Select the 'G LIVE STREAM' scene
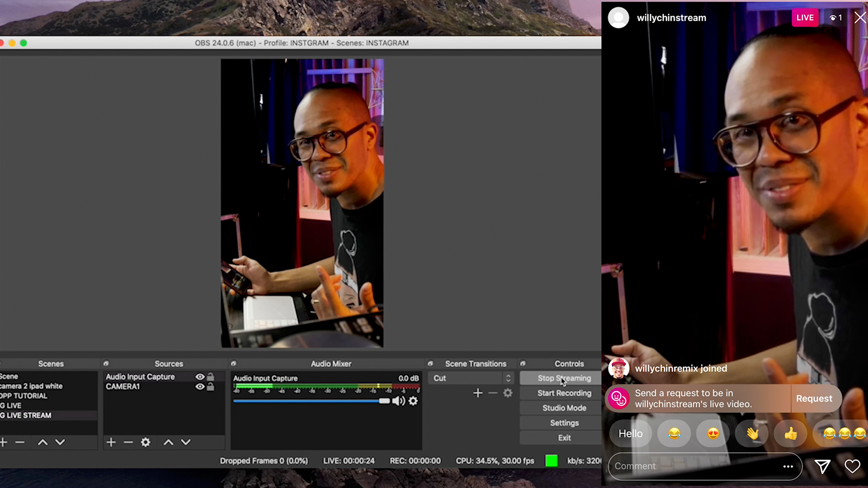The width and height of the screenshot is (868, 488). pyautogui.click(x=48, y=415)
